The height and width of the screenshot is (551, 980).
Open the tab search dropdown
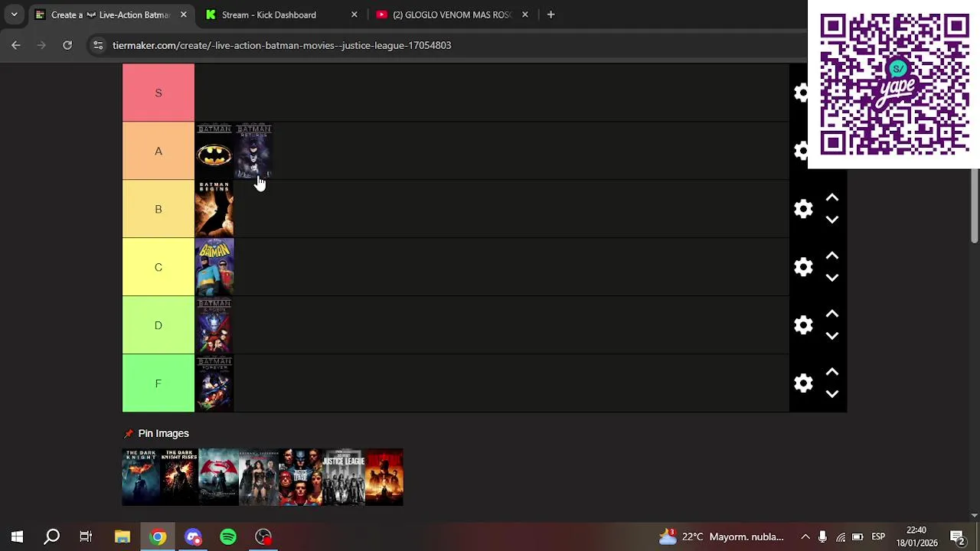point(14,15)
